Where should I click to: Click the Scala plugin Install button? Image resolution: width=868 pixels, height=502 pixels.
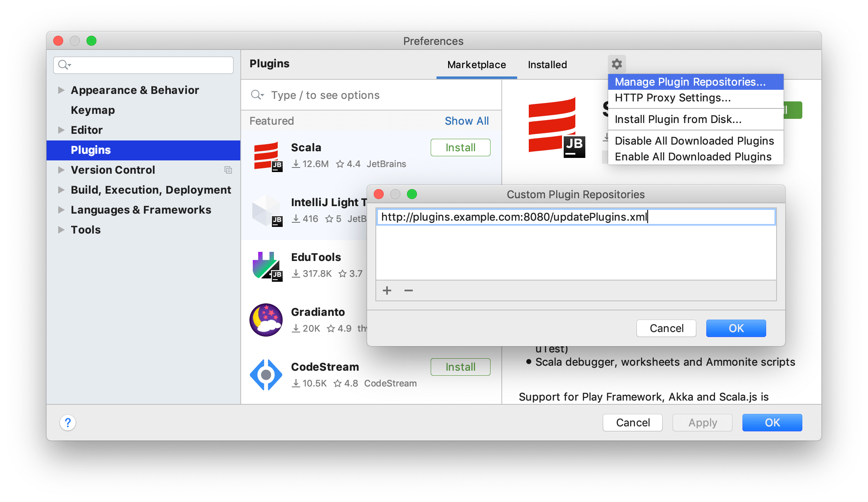click(460, 148)
